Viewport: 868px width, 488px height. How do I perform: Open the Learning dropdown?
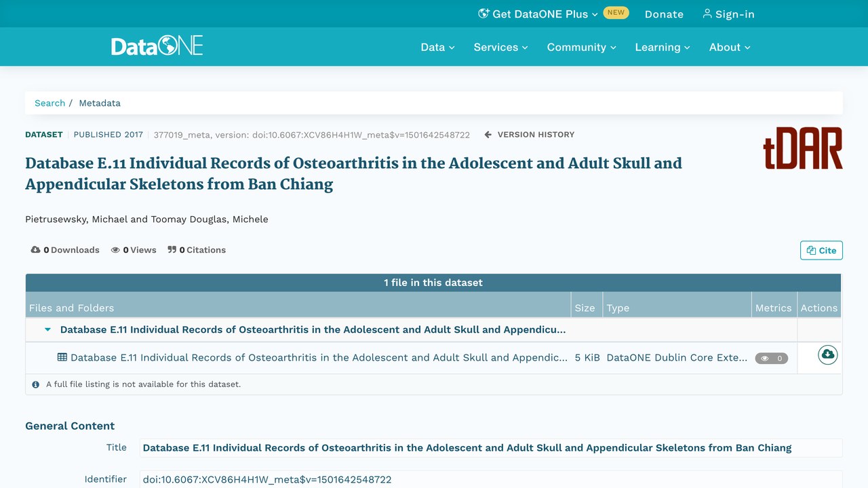[663, 47]
